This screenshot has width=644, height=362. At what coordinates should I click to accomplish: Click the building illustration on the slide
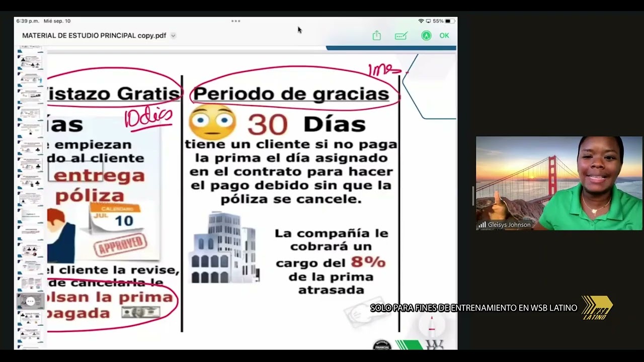coord(223,247)
